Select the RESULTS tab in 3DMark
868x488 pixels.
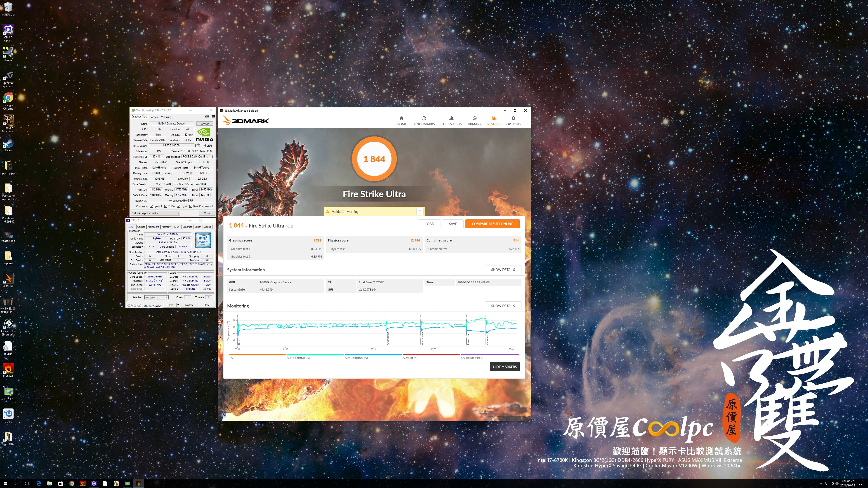tap(494, 121)
